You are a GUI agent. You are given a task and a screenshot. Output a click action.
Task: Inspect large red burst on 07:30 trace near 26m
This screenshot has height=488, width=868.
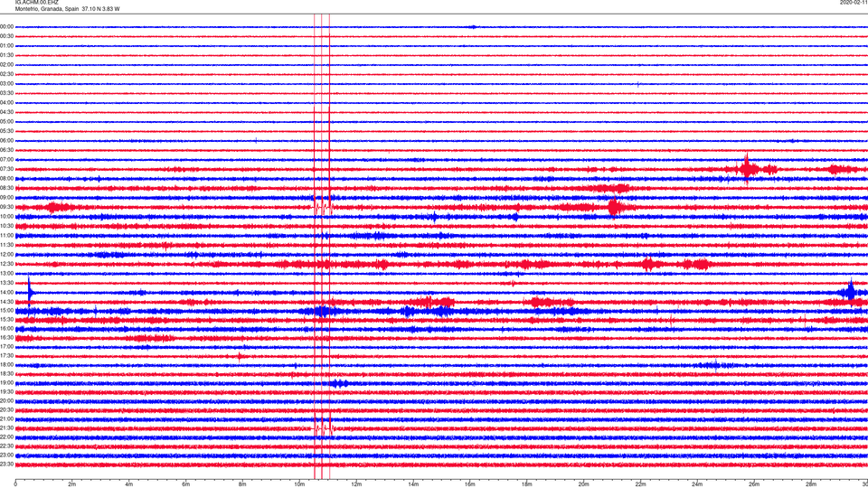(x=748, y=169)
